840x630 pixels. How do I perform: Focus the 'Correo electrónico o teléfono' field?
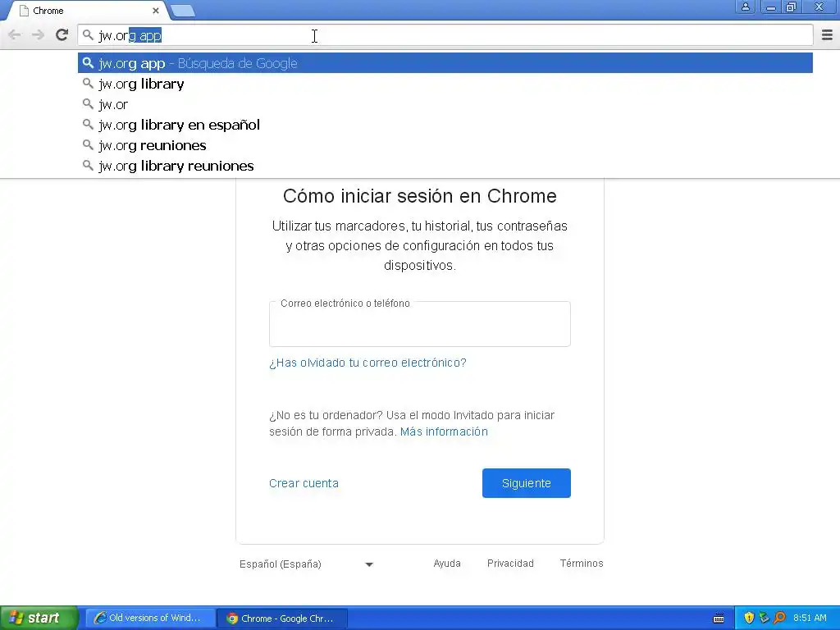tap(419, 324)
